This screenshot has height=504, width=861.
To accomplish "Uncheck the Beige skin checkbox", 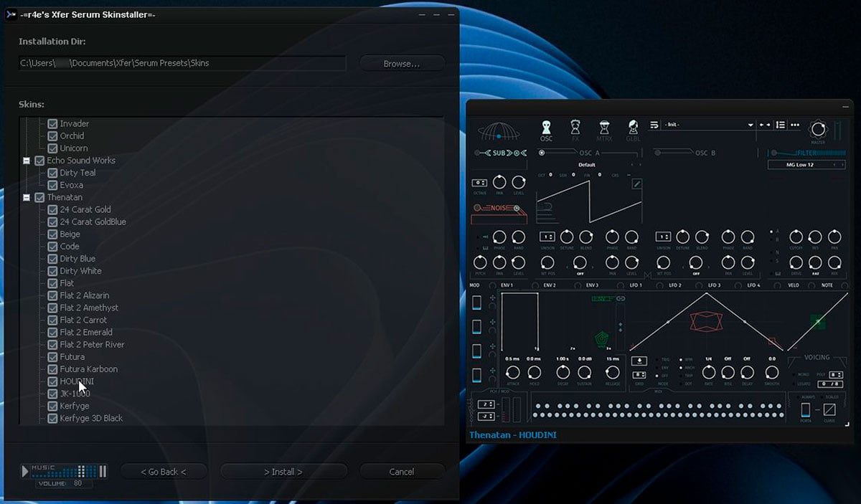I will 52,234.
